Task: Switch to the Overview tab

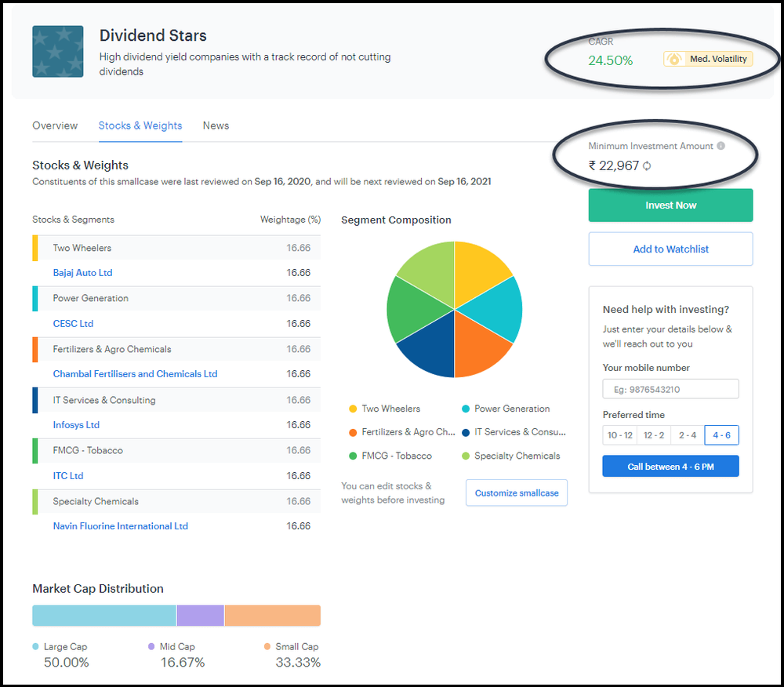Action: click(55, 125)
